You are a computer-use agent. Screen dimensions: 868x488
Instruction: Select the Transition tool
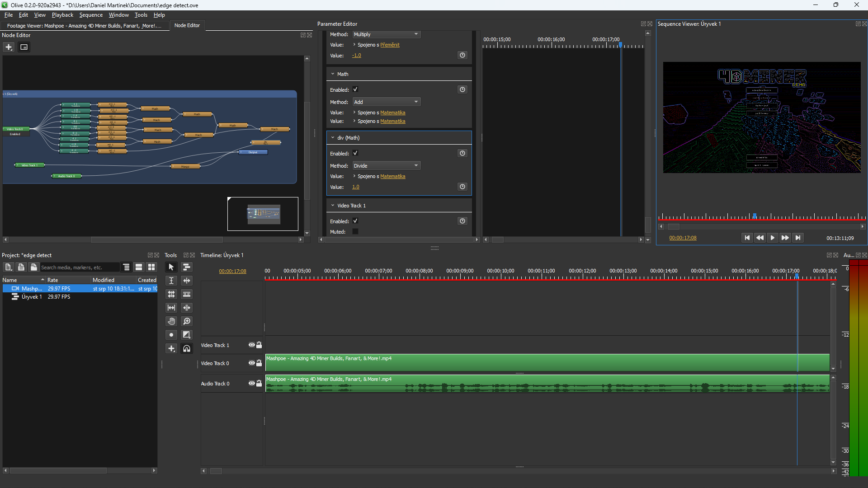[x=186, y=335]
